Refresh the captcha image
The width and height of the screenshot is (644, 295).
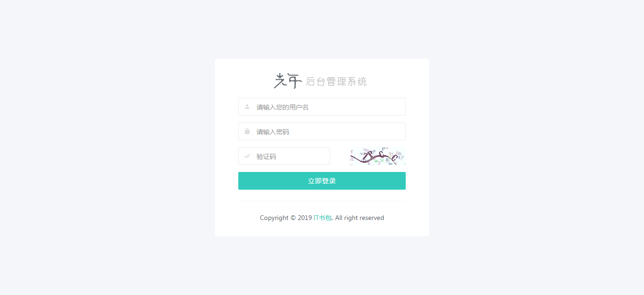point(378,156)
